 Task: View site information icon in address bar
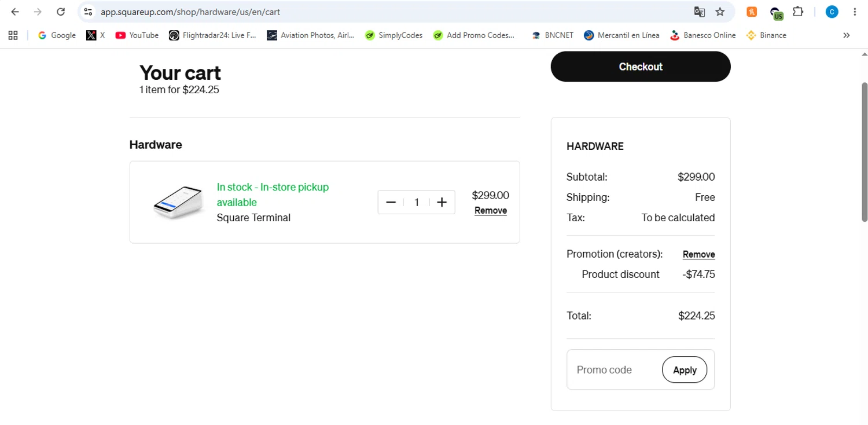coord(88,12)
